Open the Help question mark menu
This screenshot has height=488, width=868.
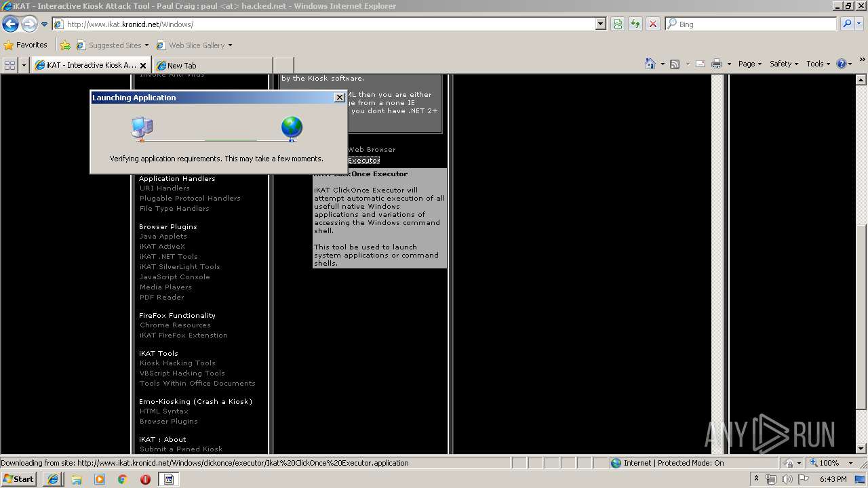[844, 64]
